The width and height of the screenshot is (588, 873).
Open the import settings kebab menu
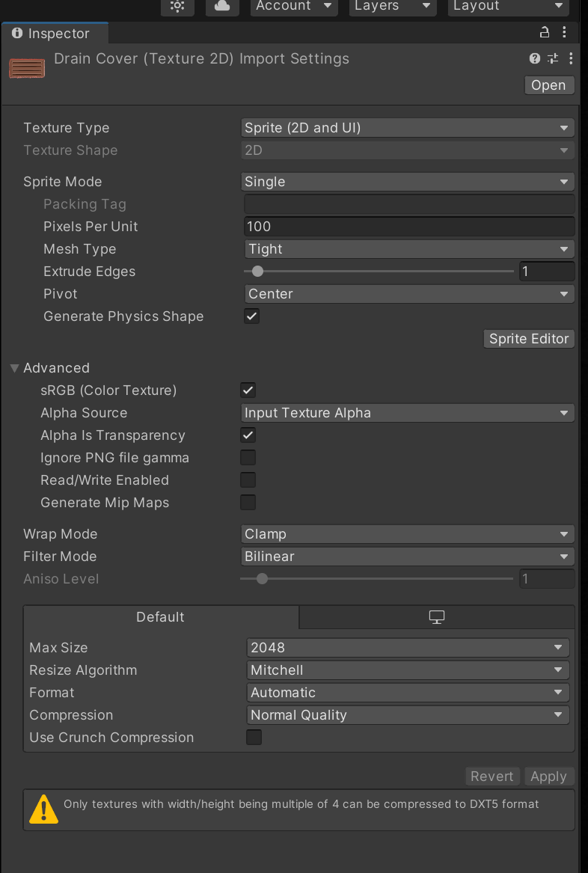click(x=571, y=58)
